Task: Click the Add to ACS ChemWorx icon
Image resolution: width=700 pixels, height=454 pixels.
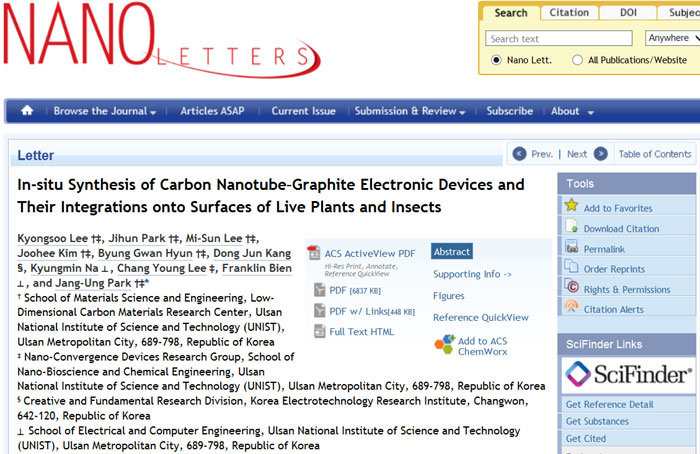Action: (x=444, y=345)
